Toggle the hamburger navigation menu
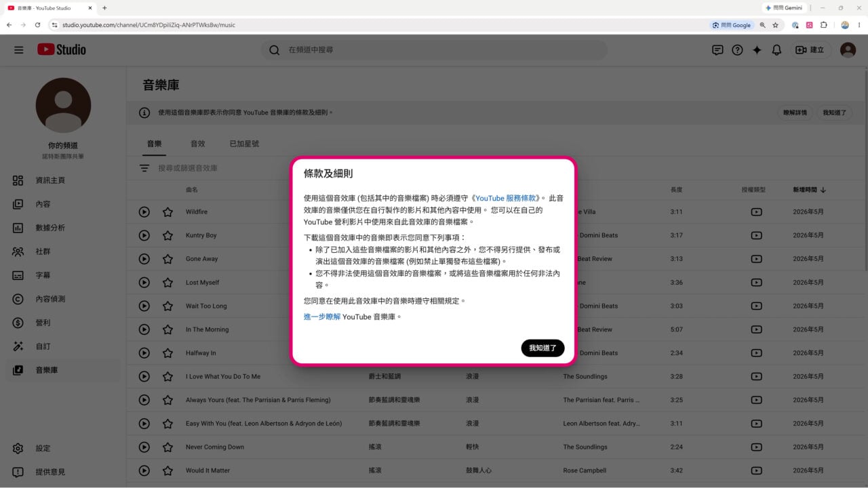Image resolution: width=868 pixels, height=488 pixels. (19, 49)
